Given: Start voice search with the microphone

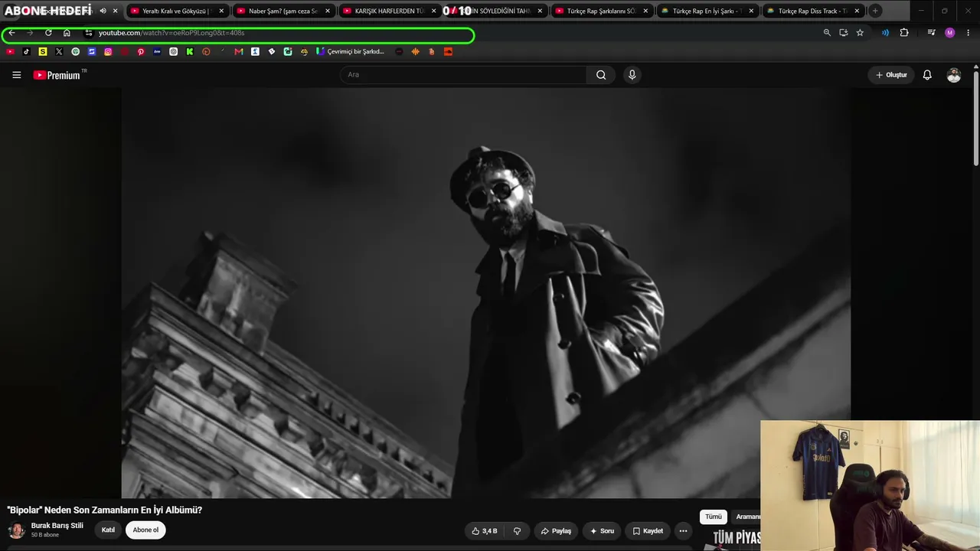Looking at the screenshot, I should [x=632, y=75].
